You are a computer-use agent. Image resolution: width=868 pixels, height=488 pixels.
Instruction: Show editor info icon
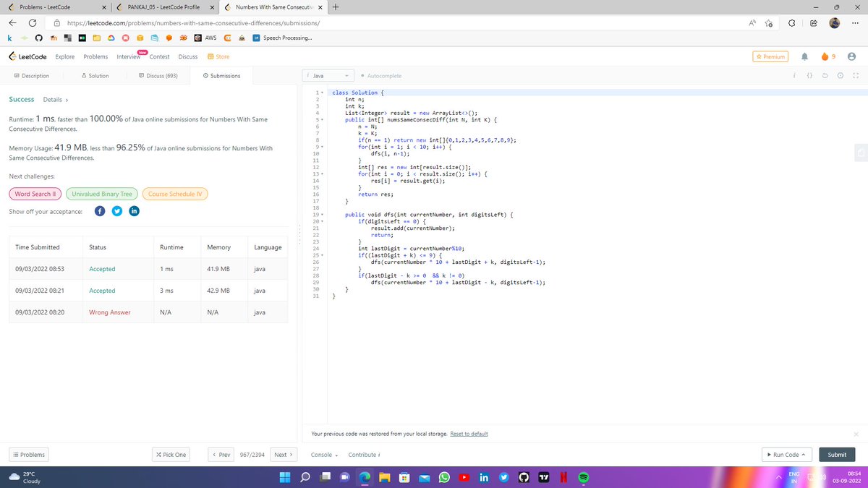[794, 76]
